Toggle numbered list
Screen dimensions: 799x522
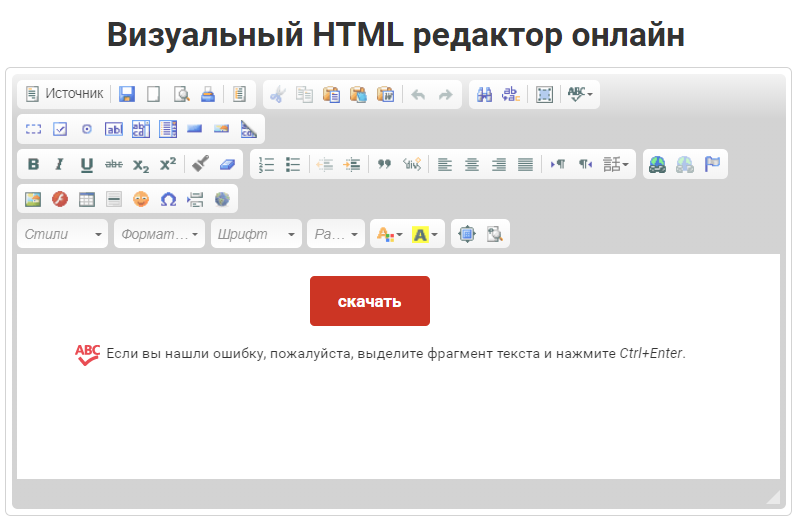[266, 165]
